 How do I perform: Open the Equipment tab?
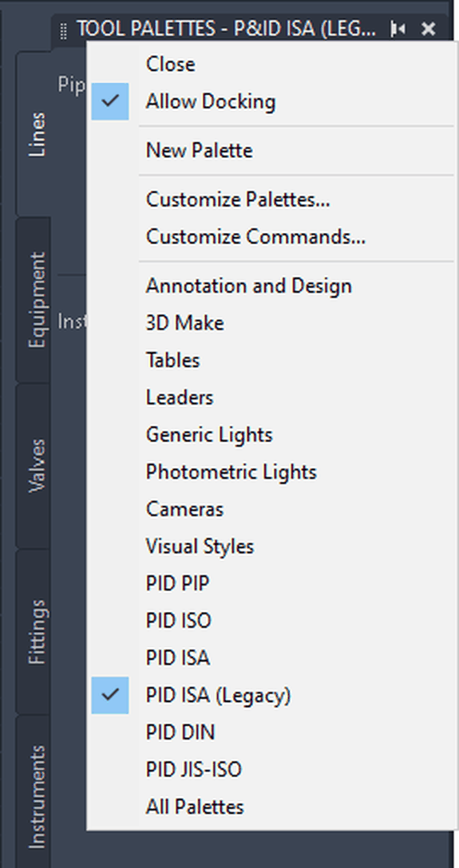(x=34, y=299)
